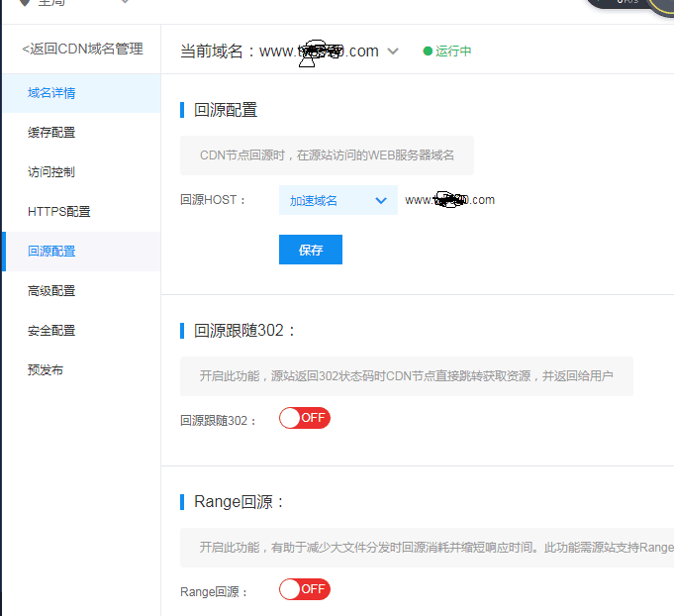Image resolution: width=674 pixels, height=616 pixels.
Task: Expand the current domain name chevron
Action: pyautogui.click(x=393, y=51)
